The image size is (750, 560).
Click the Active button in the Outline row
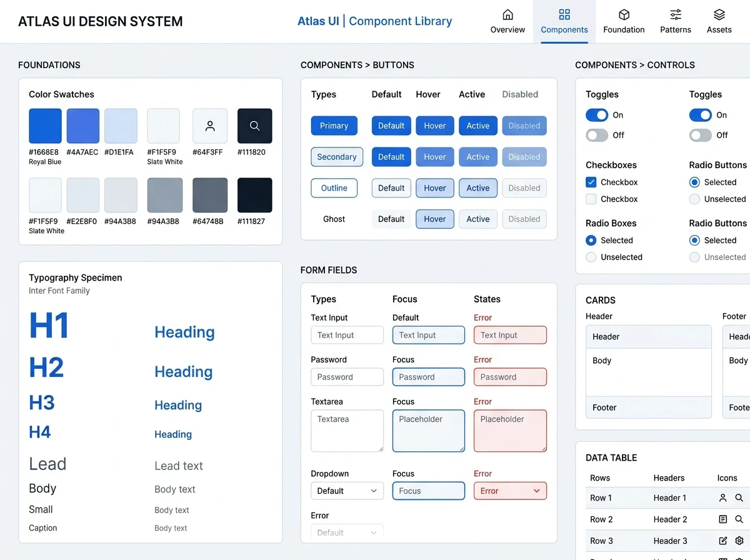478,188
